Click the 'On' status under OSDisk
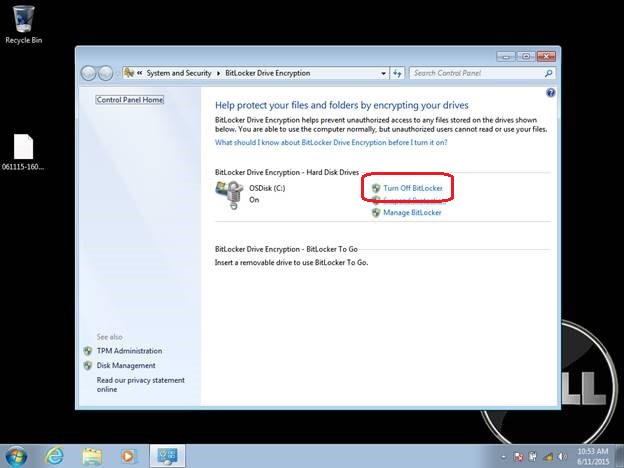 [254, 200]
